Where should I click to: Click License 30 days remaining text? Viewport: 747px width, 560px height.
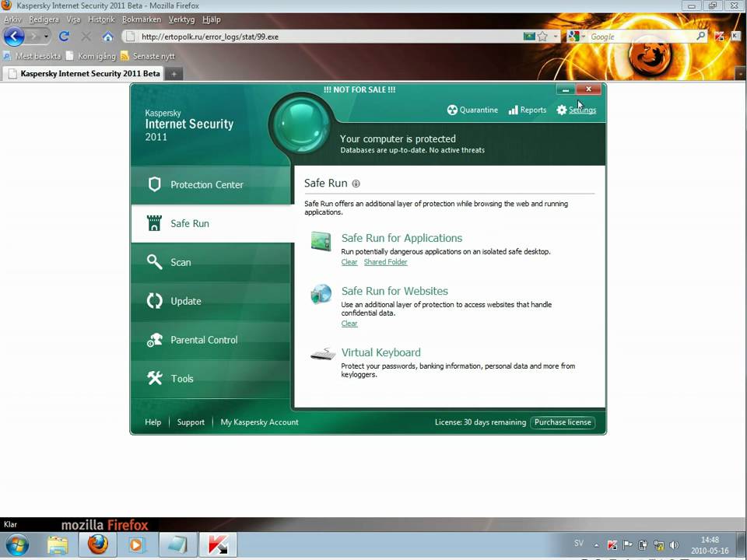click(x=480, y=422)
